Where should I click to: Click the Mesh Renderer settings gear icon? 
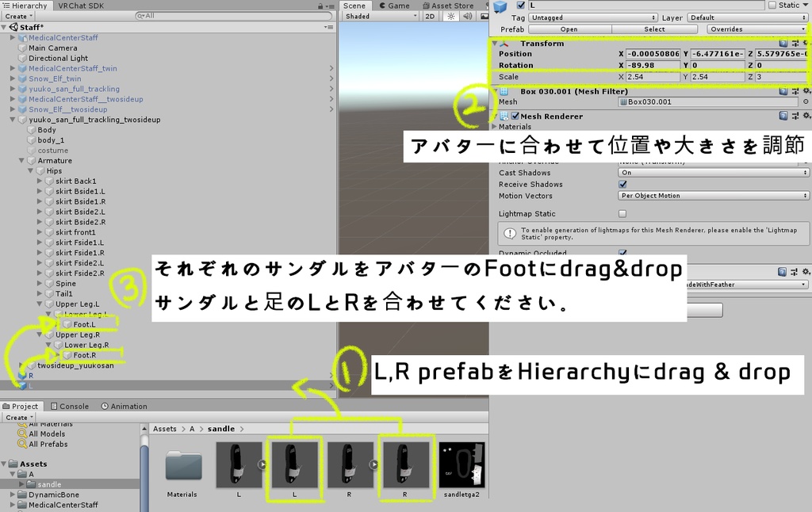click(806, 116)
